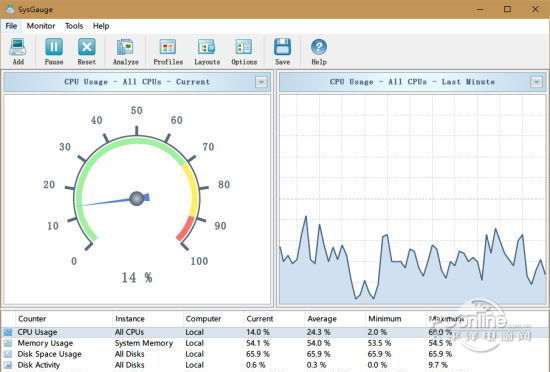Open the Options toolbar icon
This screenshot has width=550, height=372.
tap(244, 52)
